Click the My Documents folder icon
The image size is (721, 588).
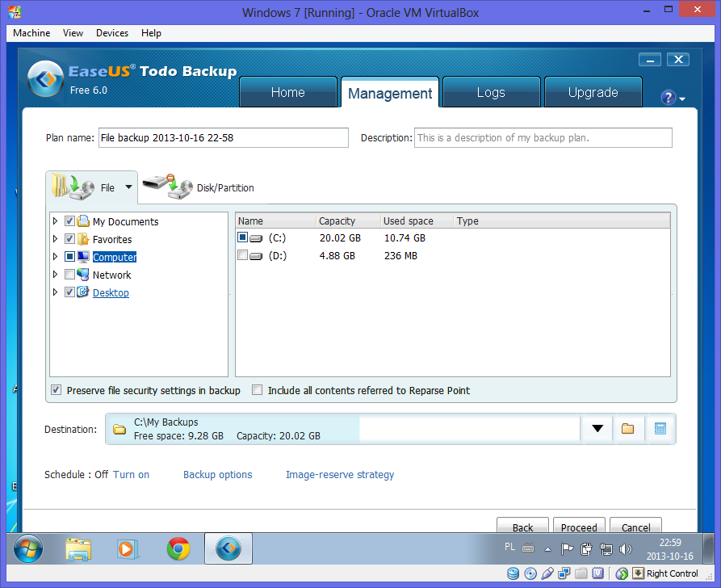pyautogui.click(x=83, y=221)
